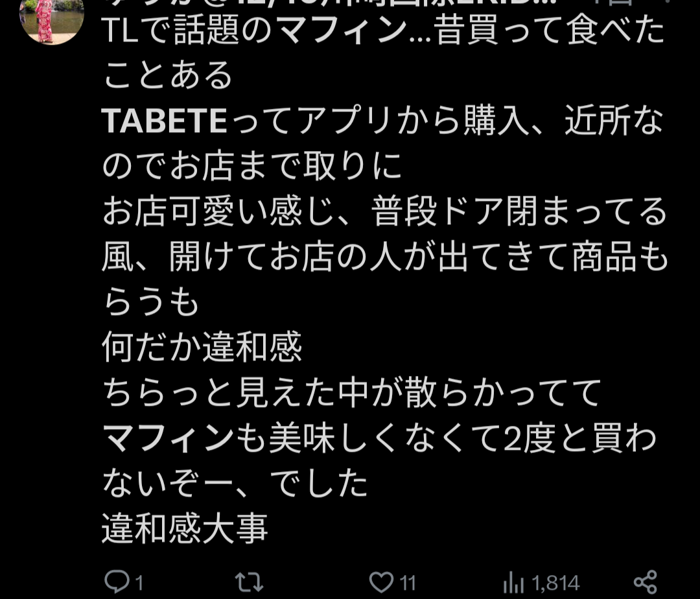
Task: Click the line お店可愛い感じ、普段ドア閉まってる
Action: (384, 211)
